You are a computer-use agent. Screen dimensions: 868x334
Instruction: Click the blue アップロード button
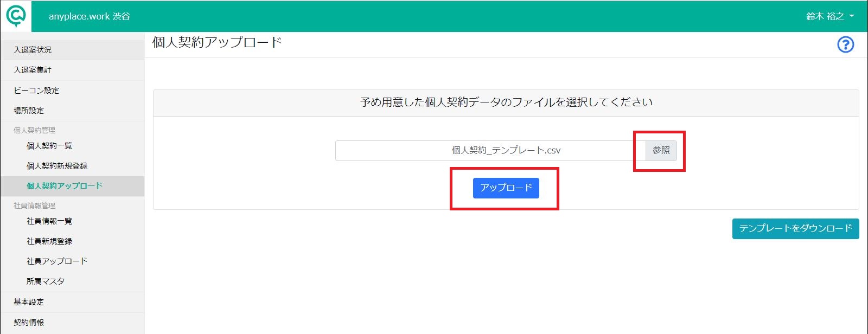(x=506, y=188)
